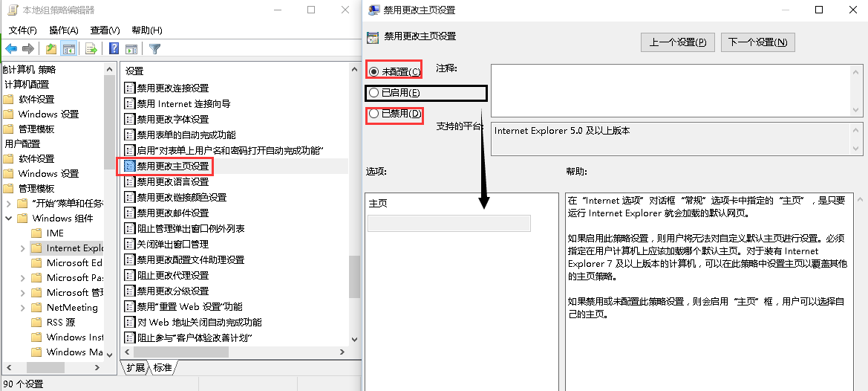The height and width of the screenshot is (391, 868).
Task: Open the 帮助(H) menu
Action: coord(147,30)
